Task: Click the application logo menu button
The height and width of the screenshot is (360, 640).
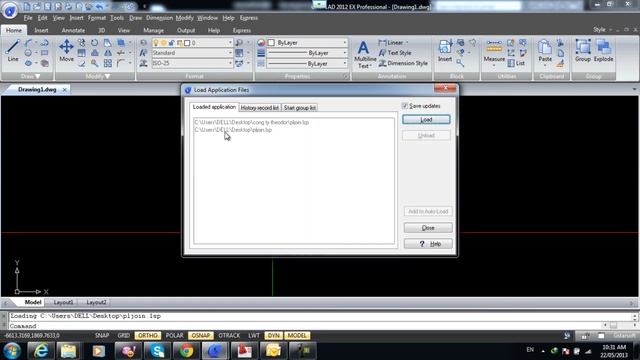Action: point(9,10)
